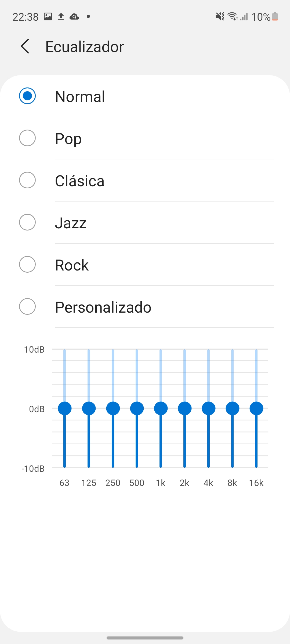Tap the mobile signal bars icon

pos(244,17)
